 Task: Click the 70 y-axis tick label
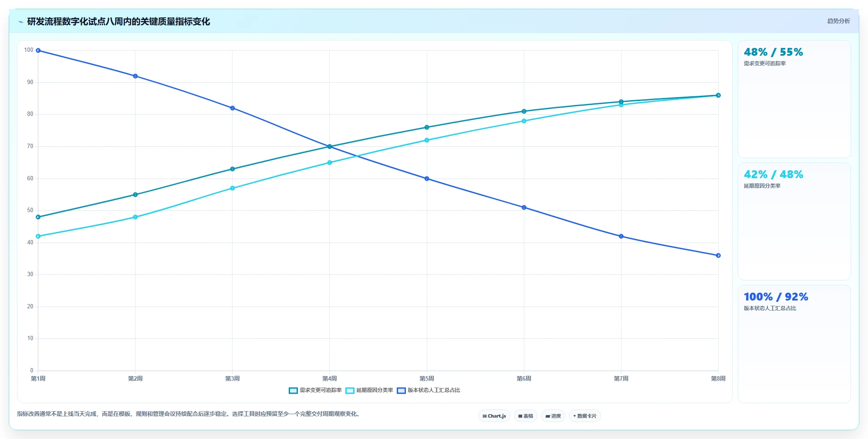(x=30, y=146)
